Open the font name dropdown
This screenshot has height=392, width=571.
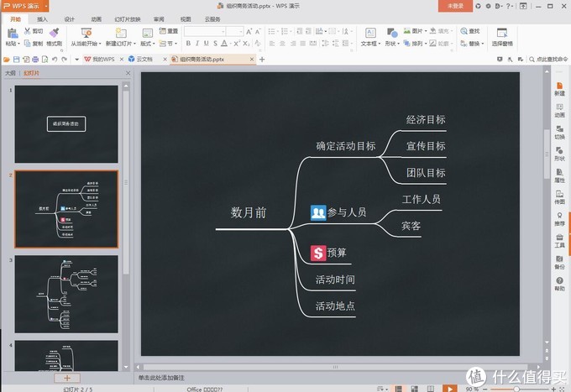click(223, 32)
